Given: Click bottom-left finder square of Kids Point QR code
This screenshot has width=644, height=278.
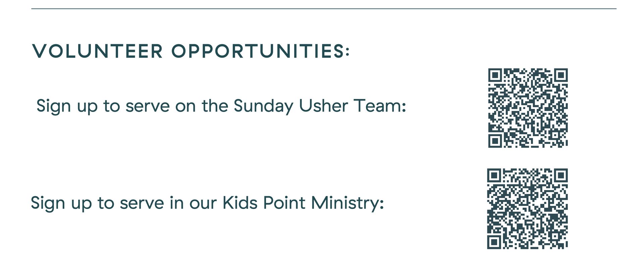Looking at the screenshot, I should tap(494, 242).
